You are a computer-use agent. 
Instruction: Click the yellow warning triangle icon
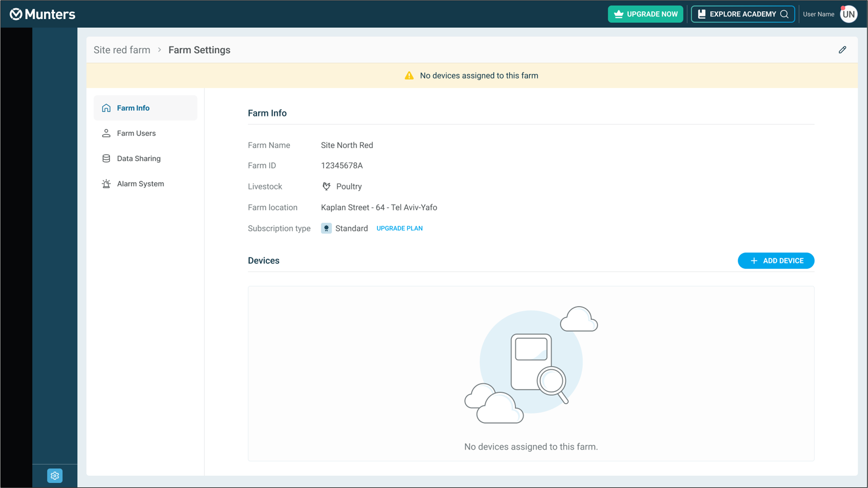409,75
